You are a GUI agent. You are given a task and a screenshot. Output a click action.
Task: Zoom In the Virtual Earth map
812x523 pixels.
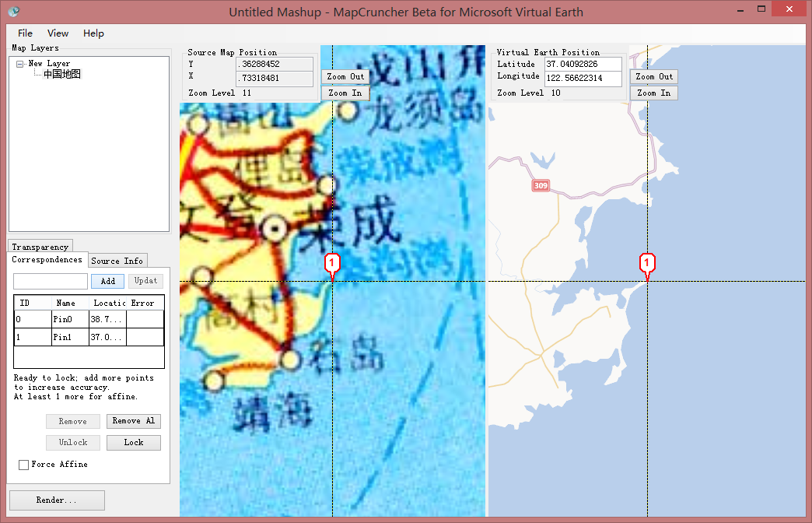click(654, 93)
